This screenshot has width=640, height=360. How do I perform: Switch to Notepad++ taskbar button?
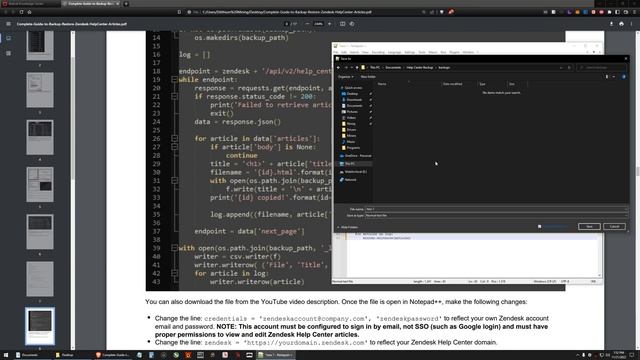coord(275,355)
